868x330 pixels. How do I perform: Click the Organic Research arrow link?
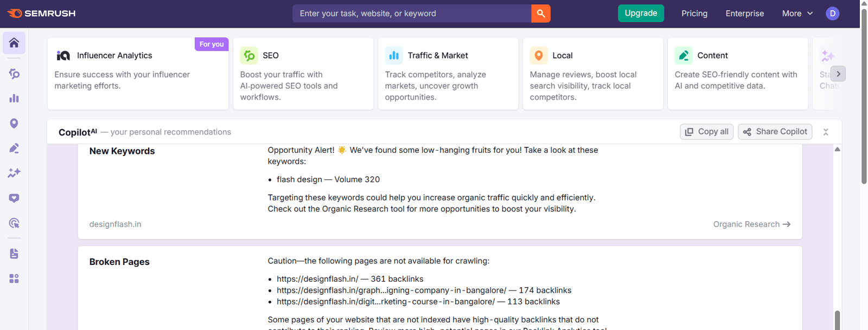point(752,224)
